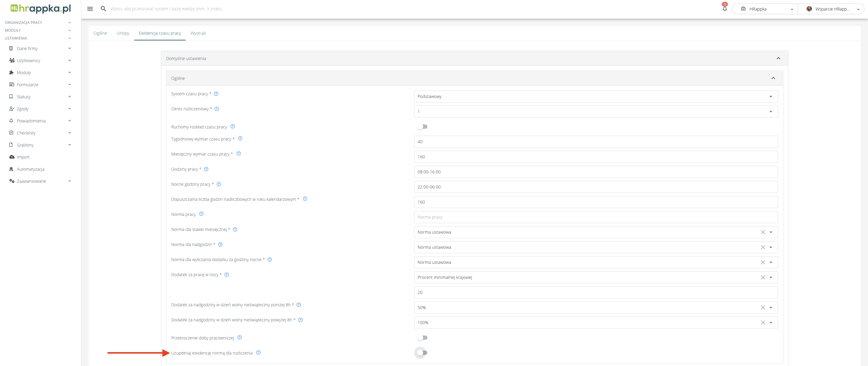Viewport: 868px width, 366px height.
Task: Open the notifications bell
Action: coord(725,9)
